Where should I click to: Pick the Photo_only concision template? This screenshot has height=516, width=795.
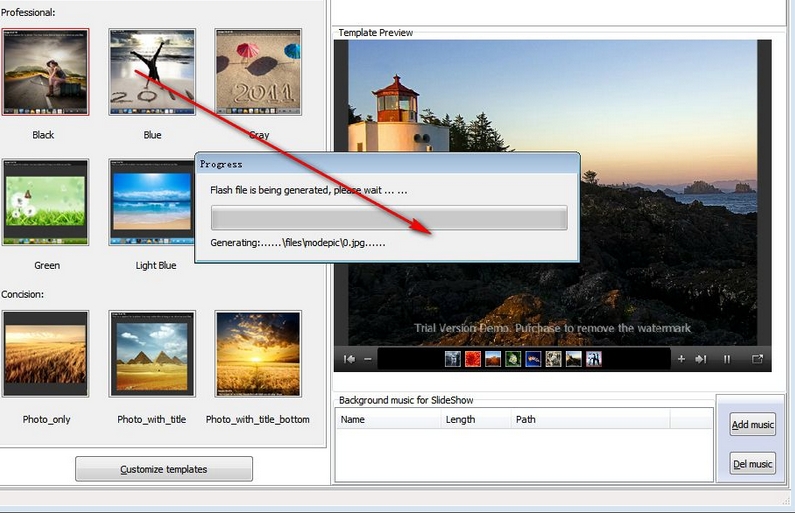click(46, 353)
